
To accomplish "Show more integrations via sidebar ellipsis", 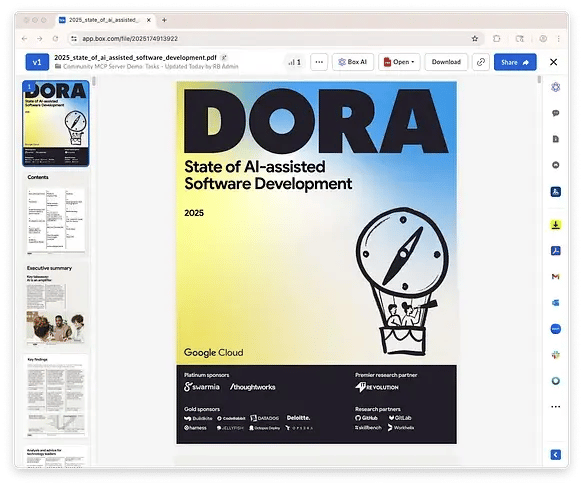I will point(555,407).
